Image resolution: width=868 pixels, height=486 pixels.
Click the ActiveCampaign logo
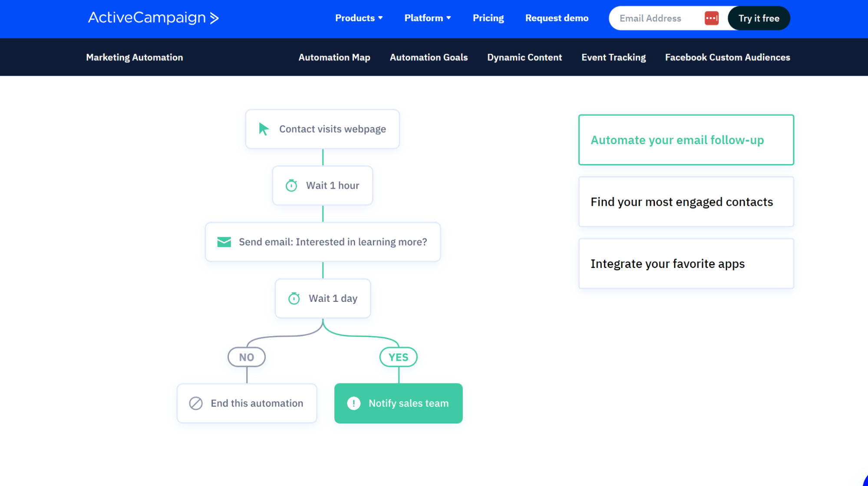click(x=153, y=18)
